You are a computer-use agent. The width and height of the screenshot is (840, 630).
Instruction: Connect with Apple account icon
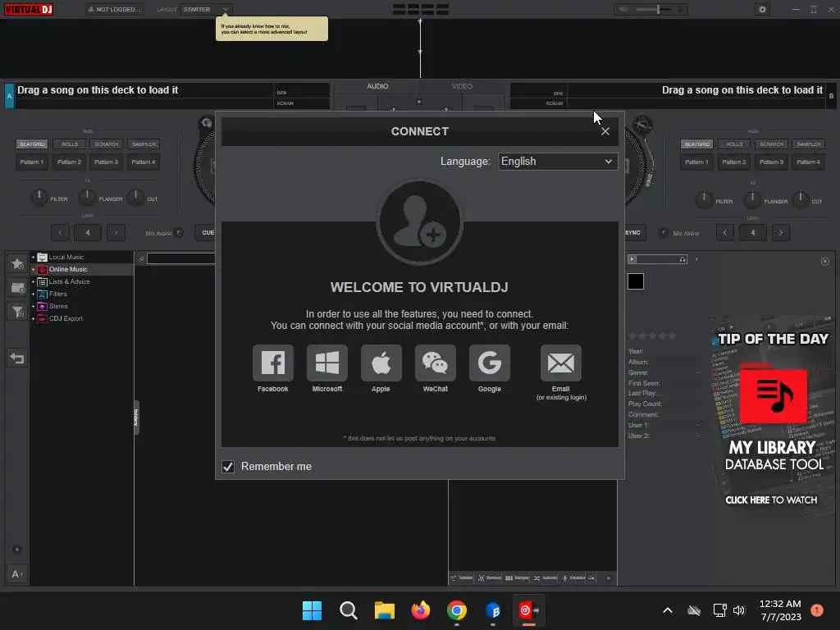click(381, 363)
